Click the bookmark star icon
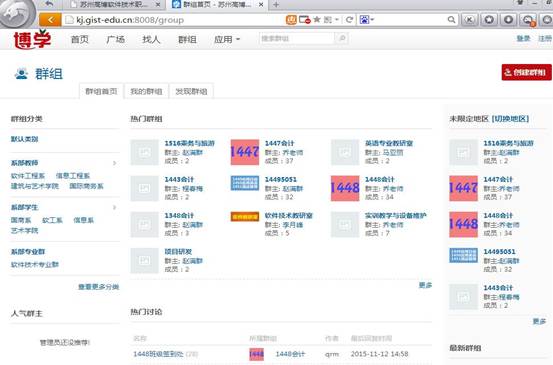Screen dimensions: 553x365 317,19
